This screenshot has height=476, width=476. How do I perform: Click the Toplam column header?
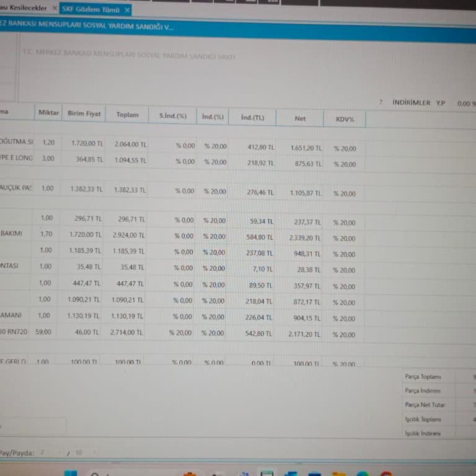(128, 115)
